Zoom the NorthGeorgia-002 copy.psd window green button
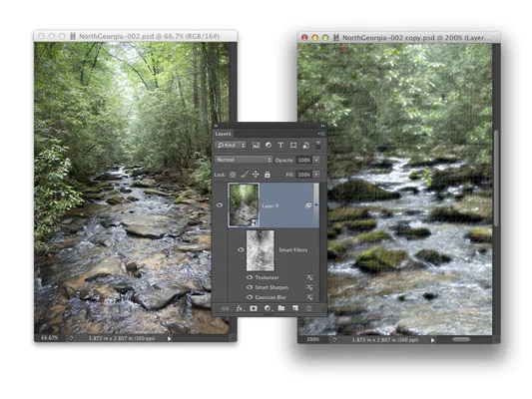This screenshot has width=532, height=399. tap(325, 37)
